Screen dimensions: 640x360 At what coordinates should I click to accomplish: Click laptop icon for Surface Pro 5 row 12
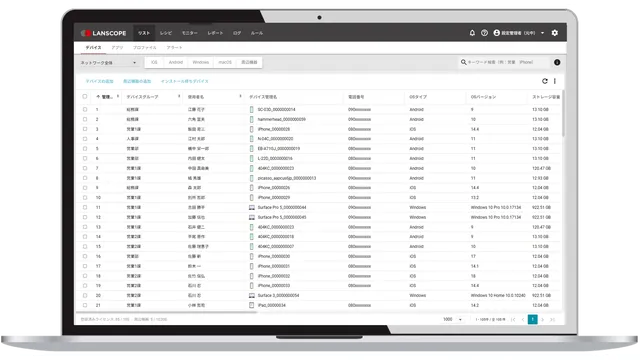click(252, 217)
